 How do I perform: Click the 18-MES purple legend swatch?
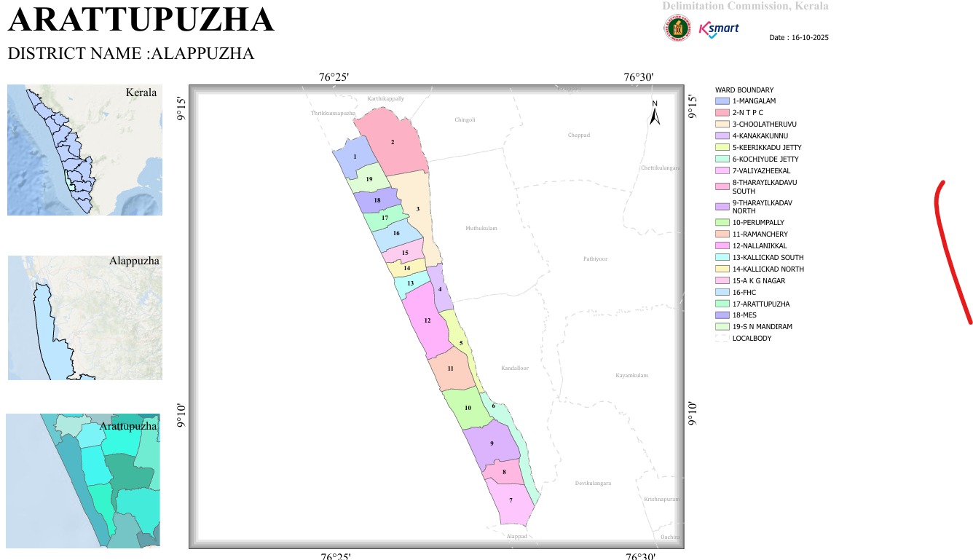pyautogui.click(x=722, y=315)
